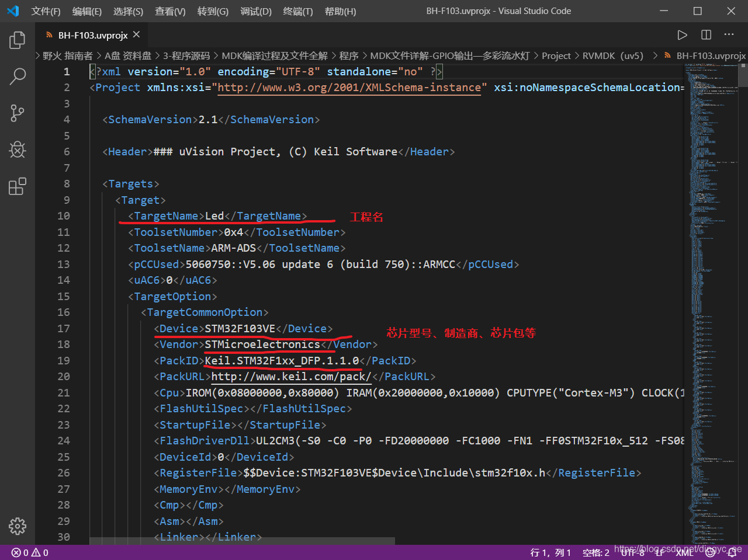Click the Run file play icon
Viewport: 748px width, 560px height.
[x=682, y=35]
